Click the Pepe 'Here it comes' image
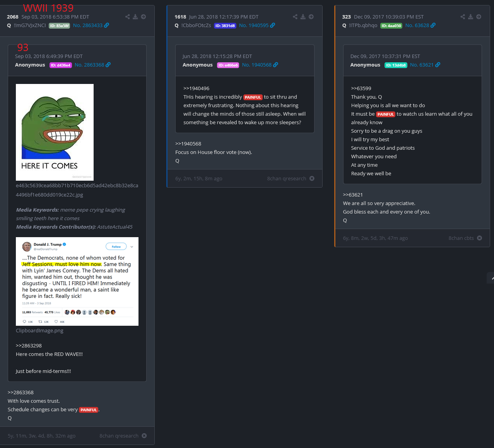This screenshot has width=494, height=448. [55, 132]
